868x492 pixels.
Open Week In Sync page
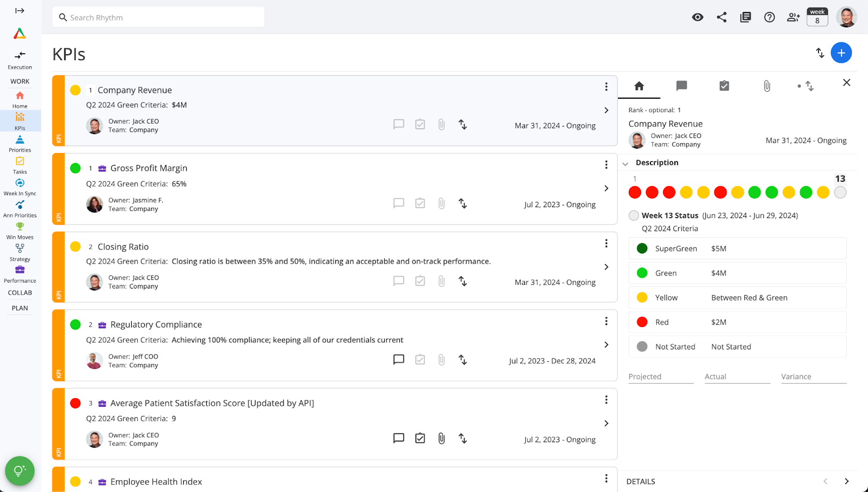pyautogui.click(x=20, y=187)
